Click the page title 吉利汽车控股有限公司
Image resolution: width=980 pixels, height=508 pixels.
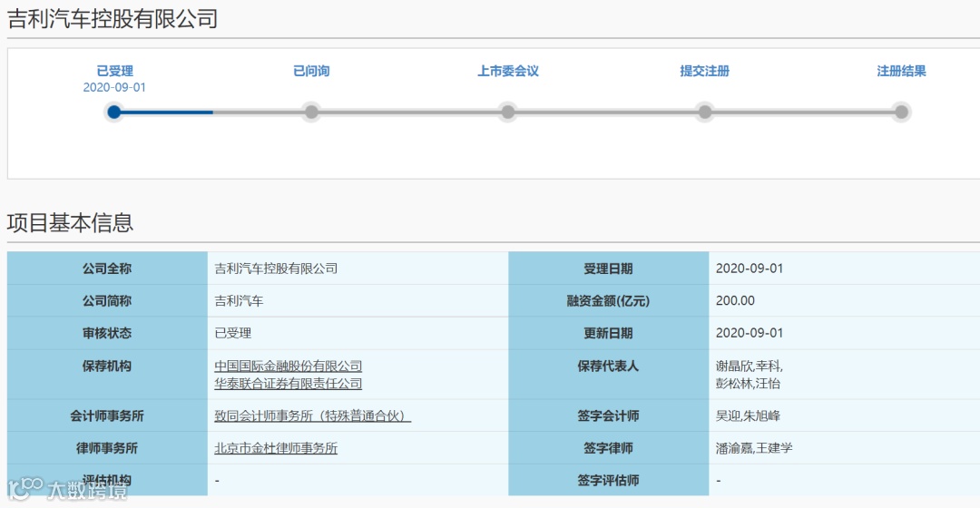point(113,19)
